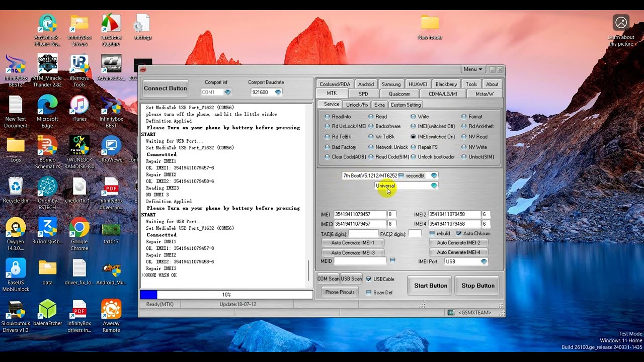This screenshot has height=362, width=644.
Task: Click the TAC(6 digits) input field
Action: coord(363,234)
